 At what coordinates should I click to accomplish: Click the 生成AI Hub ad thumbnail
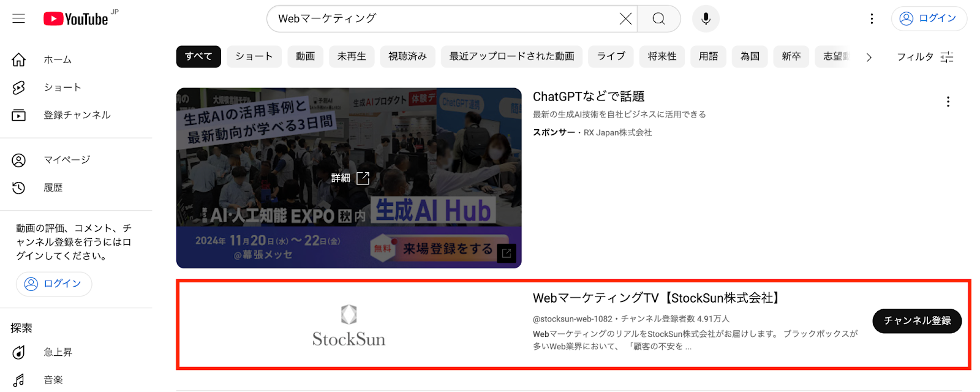(349, 178)
